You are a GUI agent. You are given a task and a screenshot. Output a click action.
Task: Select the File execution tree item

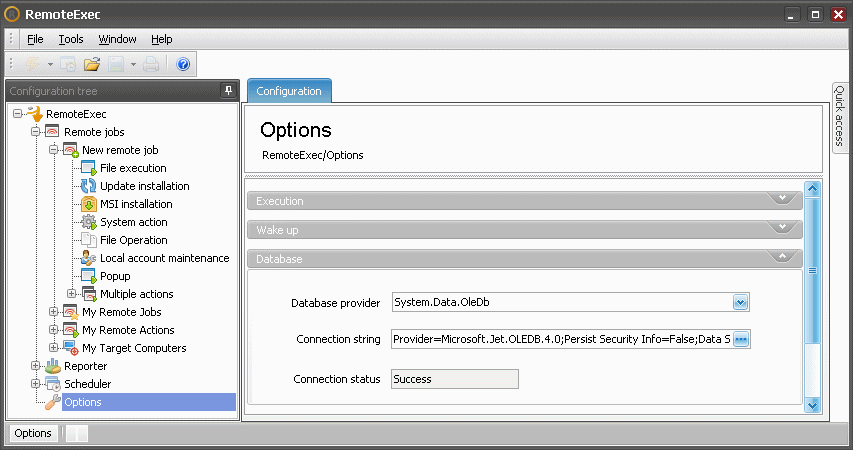(x=133, y=168)
